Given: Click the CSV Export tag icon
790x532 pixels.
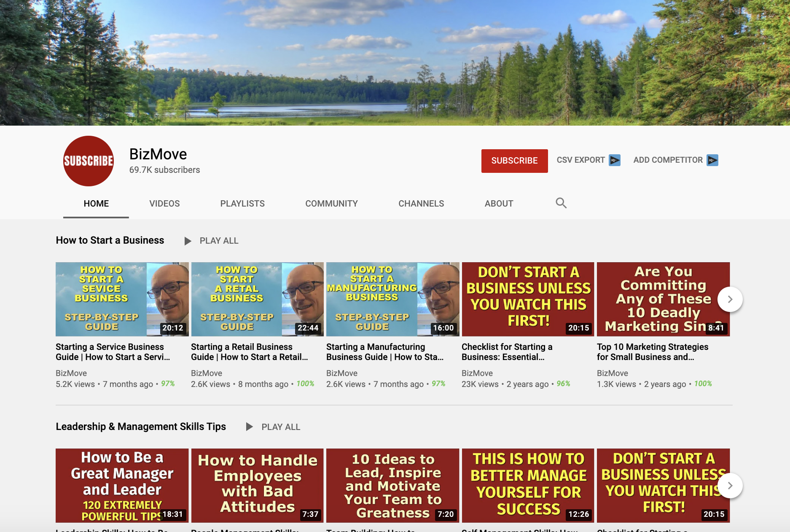Looking at the screenshot, I should 615,160.
